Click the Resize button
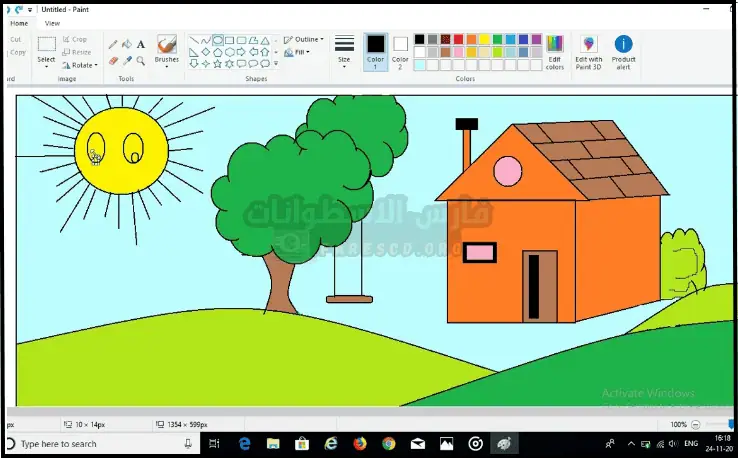Screen dimensions: 738x458 78,52
